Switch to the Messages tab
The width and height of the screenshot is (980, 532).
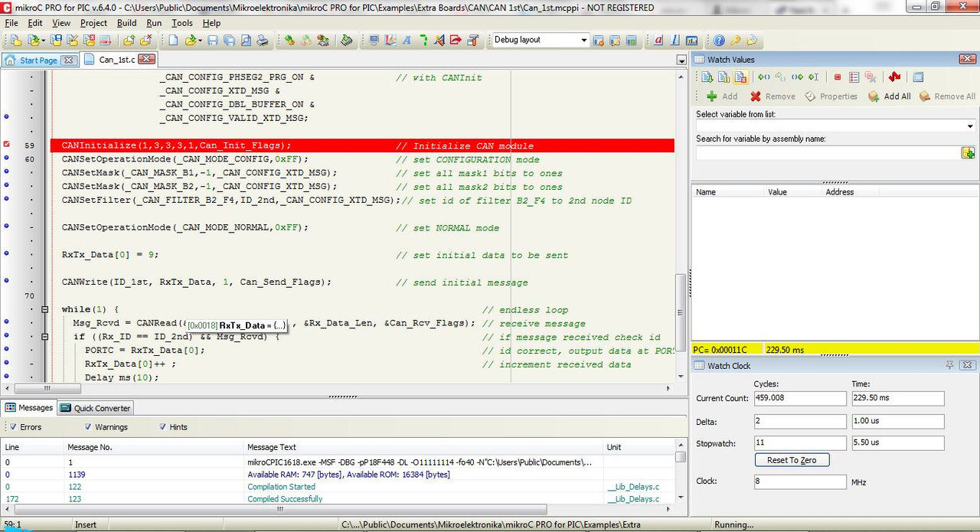[x=28, y=408]
